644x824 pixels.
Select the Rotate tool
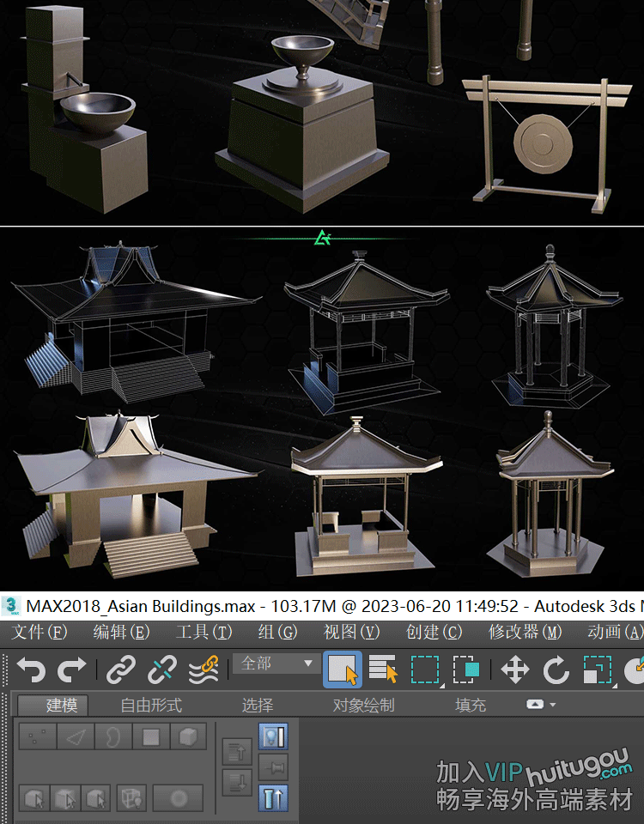[556, 669]
